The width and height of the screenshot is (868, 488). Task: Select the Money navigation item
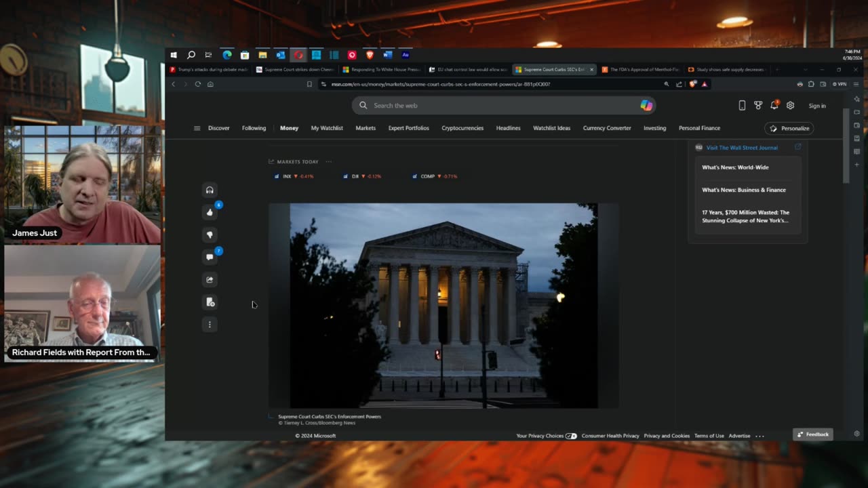(289, 128)
